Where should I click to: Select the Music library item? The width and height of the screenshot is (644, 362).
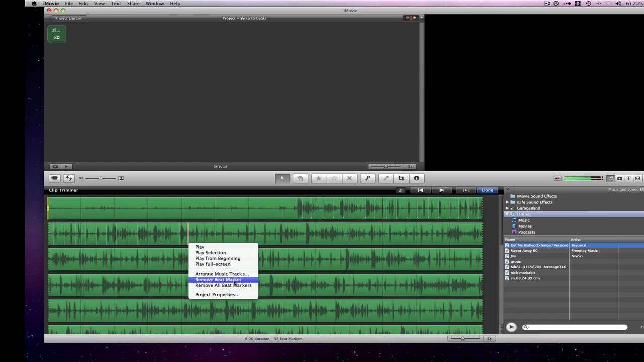[x=520, y=220]
